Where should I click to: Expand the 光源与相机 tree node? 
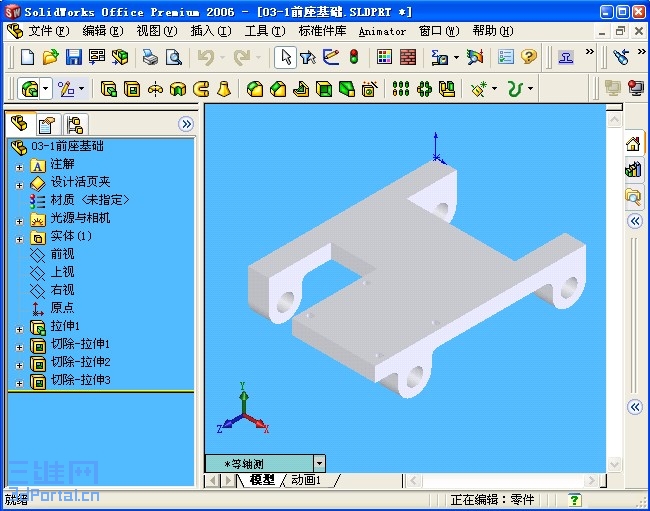tap(19, 221)
